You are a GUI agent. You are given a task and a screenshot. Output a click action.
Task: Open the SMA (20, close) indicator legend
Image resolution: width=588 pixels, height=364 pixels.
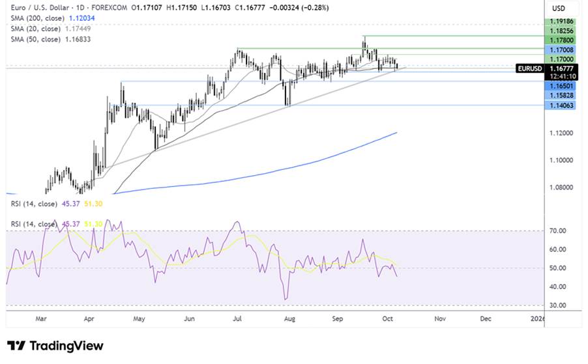[35, 29]
